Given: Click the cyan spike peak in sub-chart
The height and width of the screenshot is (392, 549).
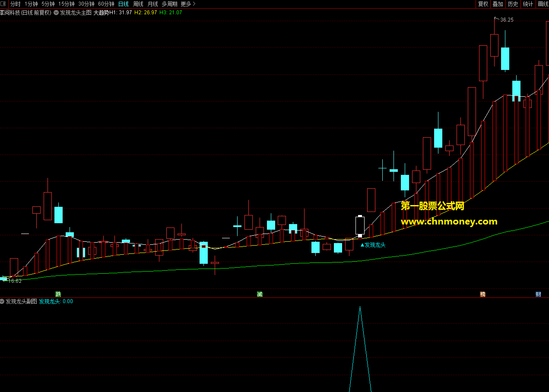Looking at the screenshot, I should (360, 307).
